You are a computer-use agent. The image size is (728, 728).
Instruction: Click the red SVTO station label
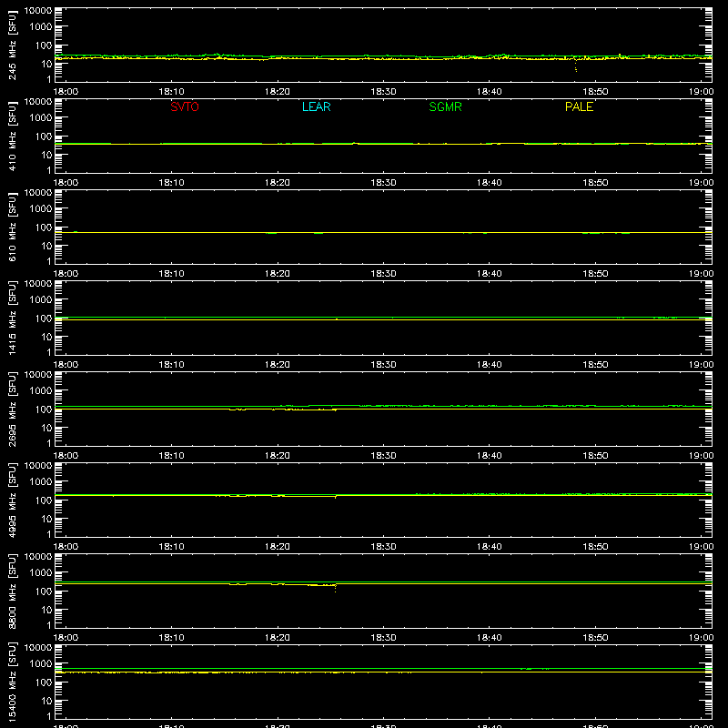coord(185,106)
